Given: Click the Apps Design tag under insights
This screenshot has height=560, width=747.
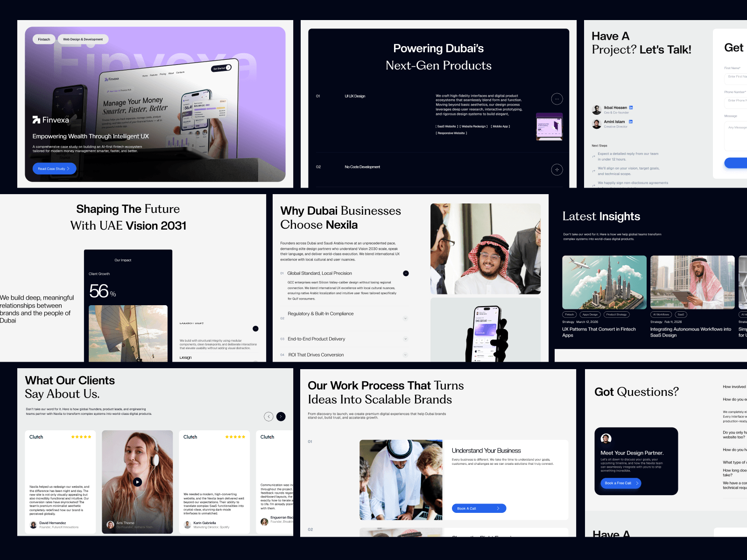Looking at the screenshot, I should point(590,315).
